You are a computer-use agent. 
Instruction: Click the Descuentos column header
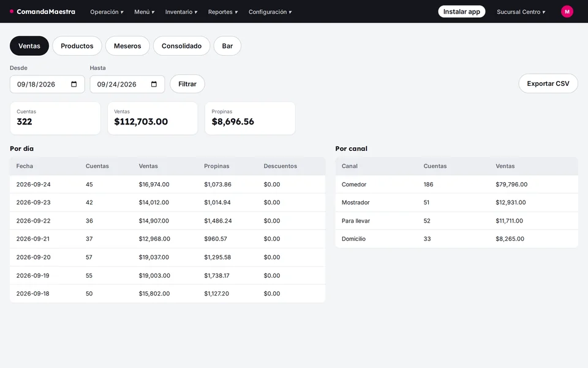tap(280, 166)
